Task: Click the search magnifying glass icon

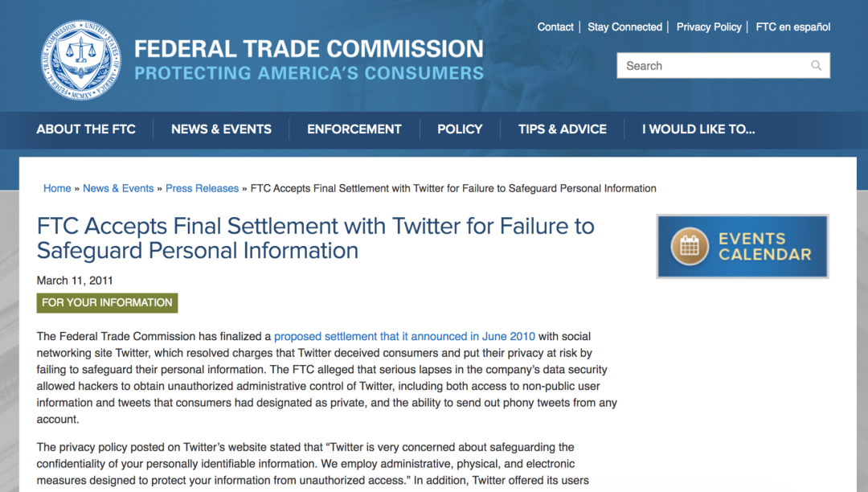Action: [817, 66]
